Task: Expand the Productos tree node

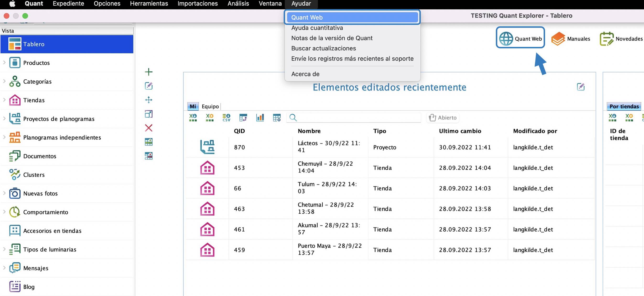Action: (x=4, y=62)
